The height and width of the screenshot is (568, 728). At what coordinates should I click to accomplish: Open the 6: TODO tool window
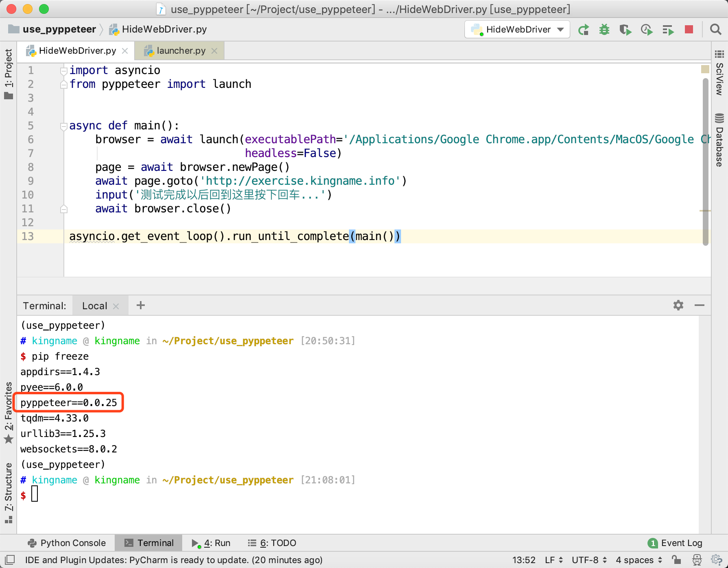[272, 543]
